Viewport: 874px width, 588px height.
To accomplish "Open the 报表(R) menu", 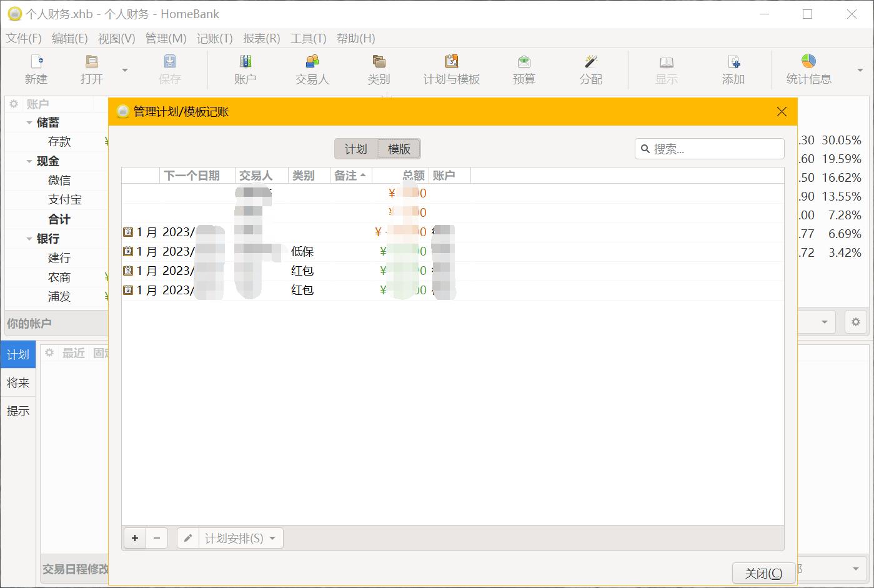I will (x=261, y=38).
